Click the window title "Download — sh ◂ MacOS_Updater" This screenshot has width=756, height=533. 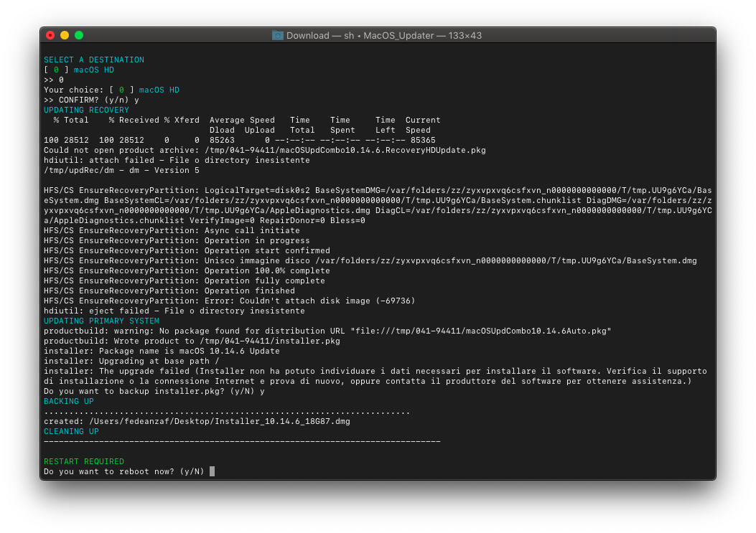(x=360, y=36)
